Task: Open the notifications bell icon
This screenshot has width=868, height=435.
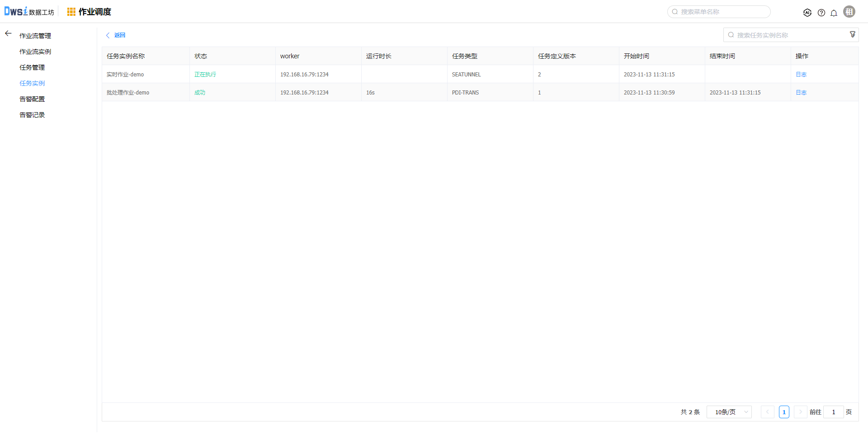Action: pos(834,13)
